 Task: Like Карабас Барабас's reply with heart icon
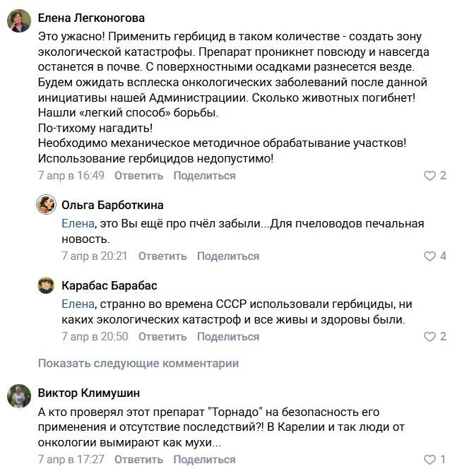tap(429, 337)
